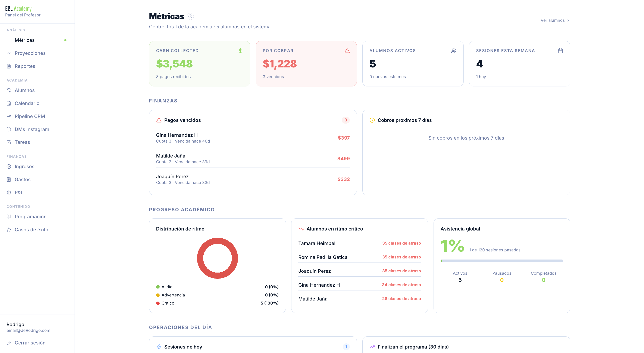The height and width of the screenshot is (353, 644).
Task: Click the Cash Collected $3,548 value
Action: coord(174,64)
